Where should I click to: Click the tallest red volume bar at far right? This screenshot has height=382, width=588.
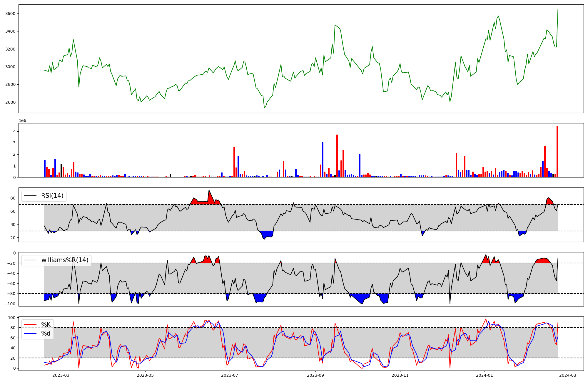(557, 151)
